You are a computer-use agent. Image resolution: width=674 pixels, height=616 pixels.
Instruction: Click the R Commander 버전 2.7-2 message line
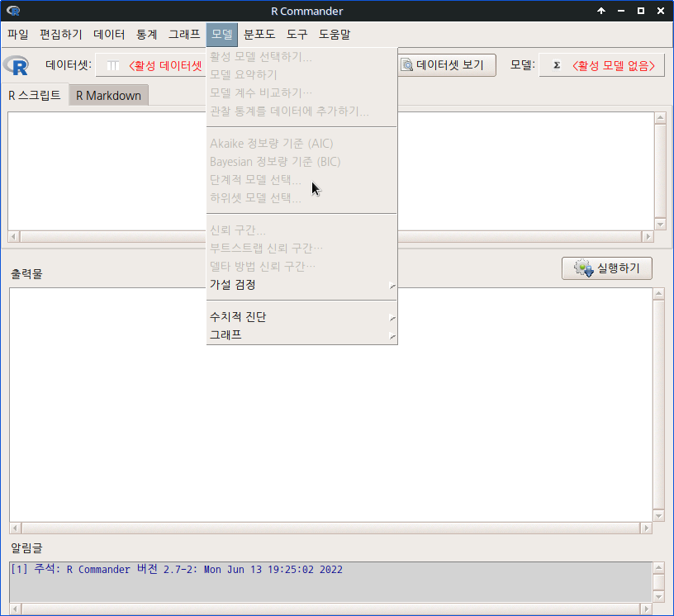coord(177,569)
